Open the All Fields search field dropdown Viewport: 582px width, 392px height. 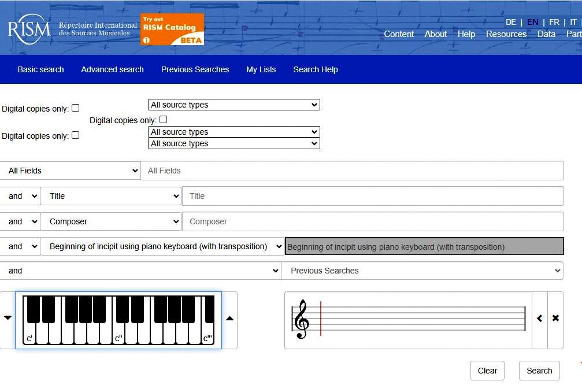(71, 171)
